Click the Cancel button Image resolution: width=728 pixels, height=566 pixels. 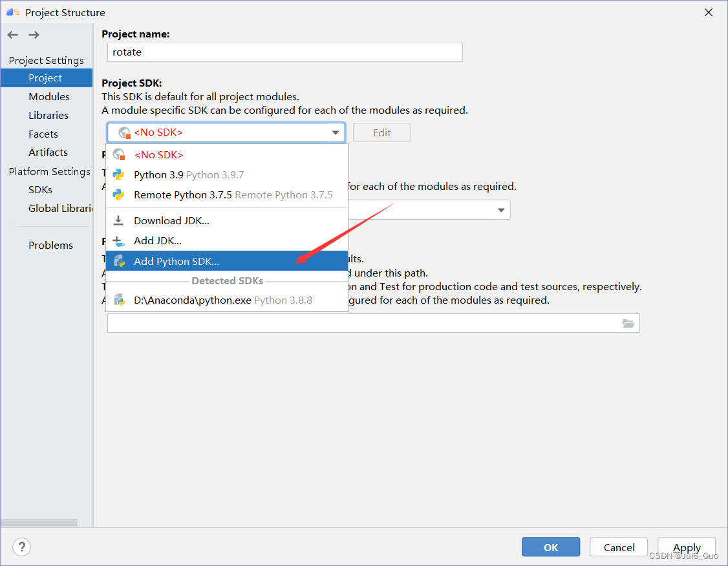click(619, 547)
